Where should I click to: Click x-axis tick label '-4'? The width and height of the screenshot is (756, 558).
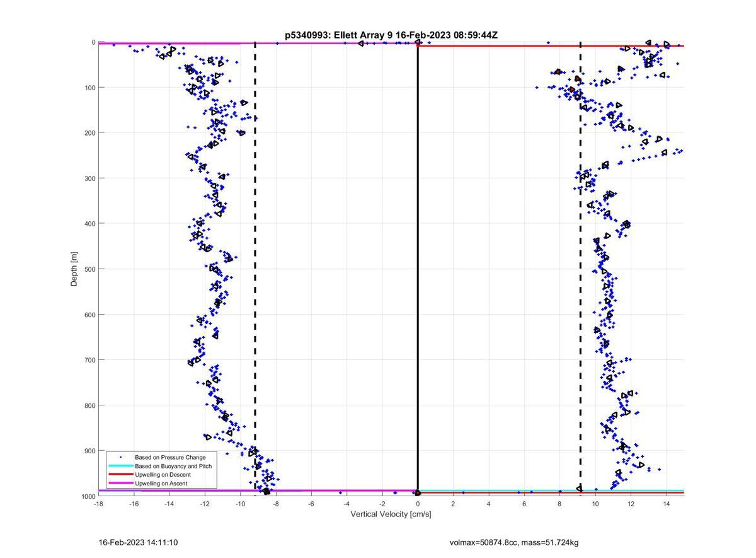coord(346,503)
